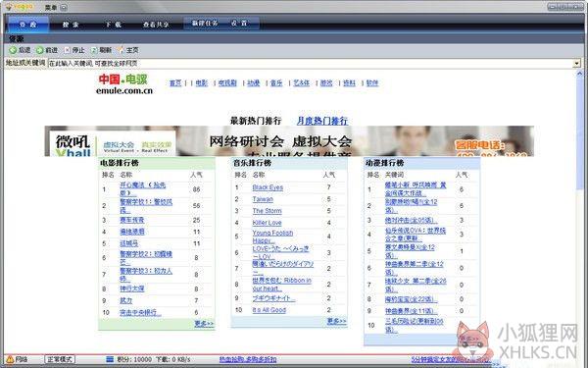This screenshot has width=588, height=368.
Task: Click the 微吼 Vhall banner advertisement
Action: pos(289,141)
